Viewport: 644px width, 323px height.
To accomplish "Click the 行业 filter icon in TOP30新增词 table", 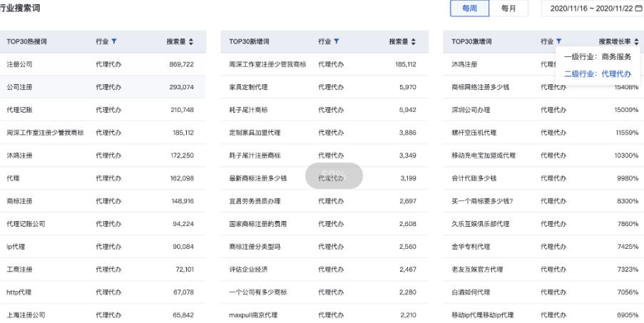I will click(337, 42).
